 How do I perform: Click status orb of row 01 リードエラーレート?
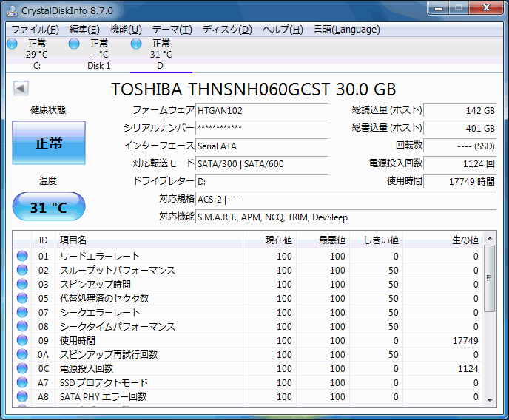pyautogui.click(x=22, y=256)
